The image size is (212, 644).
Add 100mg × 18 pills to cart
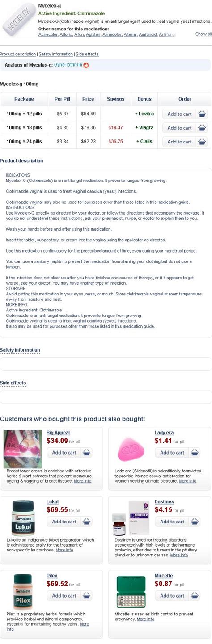coord(179,128)
